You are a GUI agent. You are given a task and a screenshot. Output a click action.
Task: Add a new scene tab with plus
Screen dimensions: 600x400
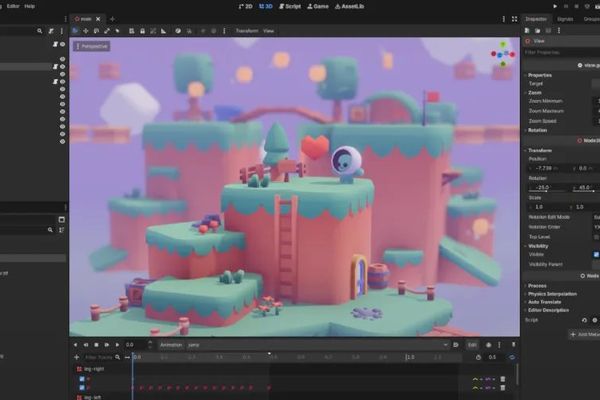112,19
